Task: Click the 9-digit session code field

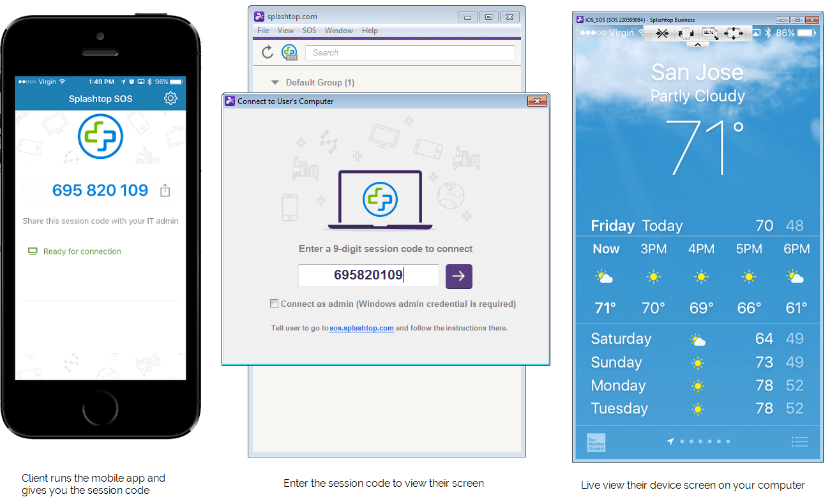Action: coord(368,276)
